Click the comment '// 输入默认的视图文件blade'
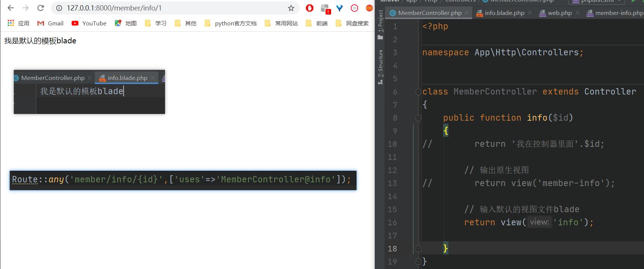Viewport: 644px width, 269px height. click(x=522, y=209)
